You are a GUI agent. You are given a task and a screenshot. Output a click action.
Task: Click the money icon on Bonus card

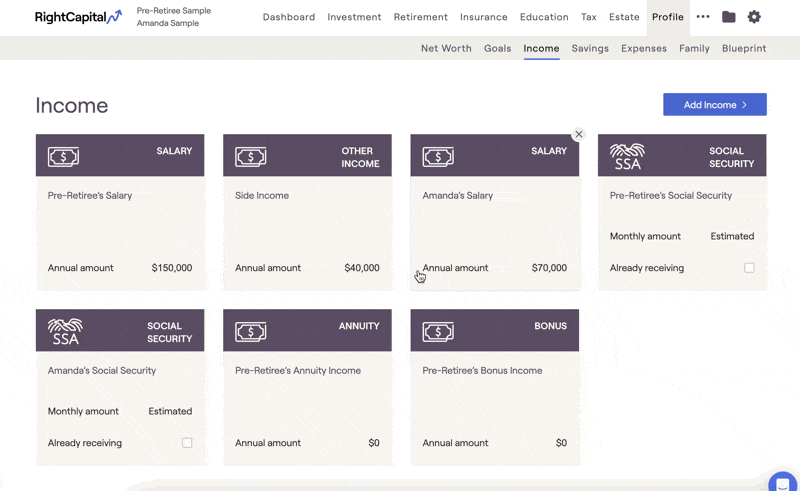[x=438, y=332]
